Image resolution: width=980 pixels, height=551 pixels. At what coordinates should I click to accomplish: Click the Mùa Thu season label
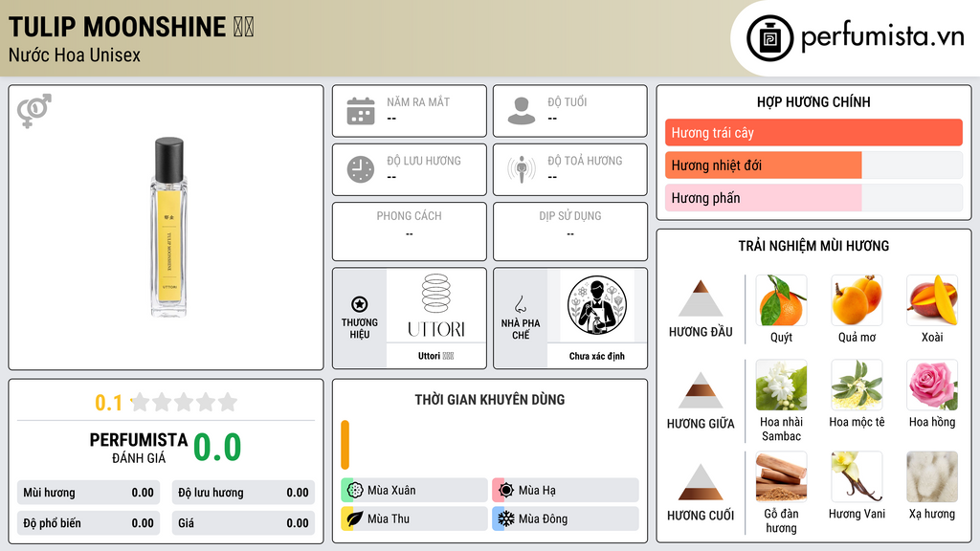(389, 519)
